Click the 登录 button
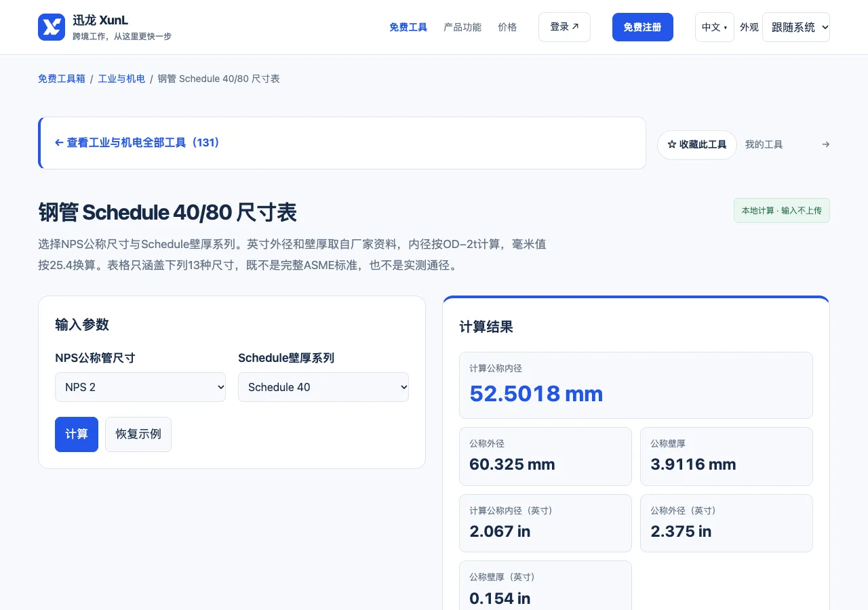868x610 pixels. pos(564,27)
